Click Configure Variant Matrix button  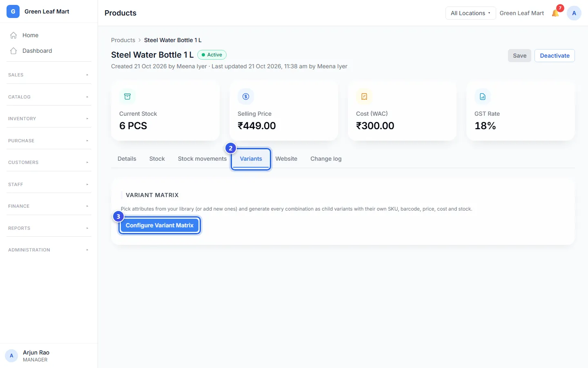(x=160, y=225)
